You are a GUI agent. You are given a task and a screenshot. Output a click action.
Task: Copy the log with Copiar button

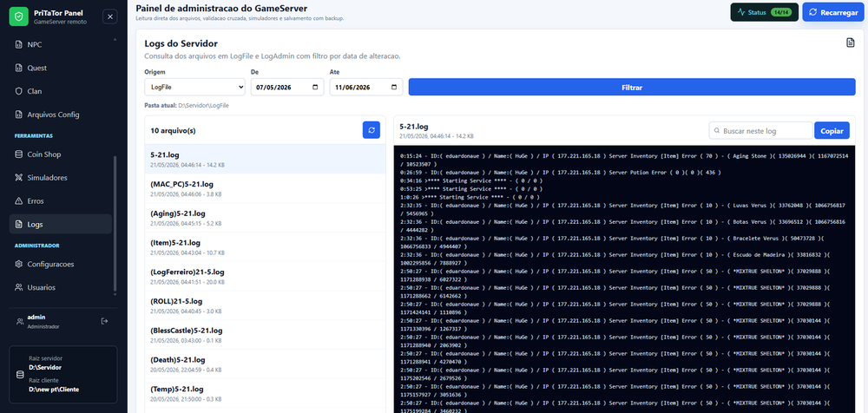pos(832,131)
